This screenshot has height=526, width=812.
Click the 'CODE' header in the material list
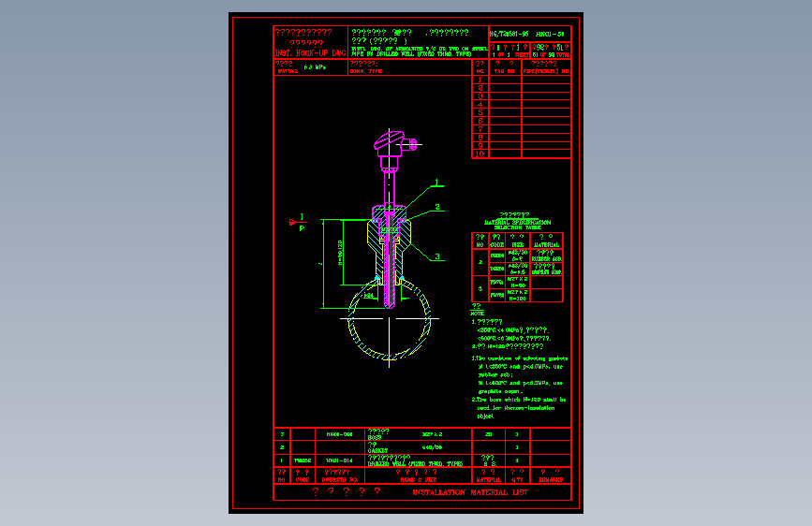click(x=303, y=480)
